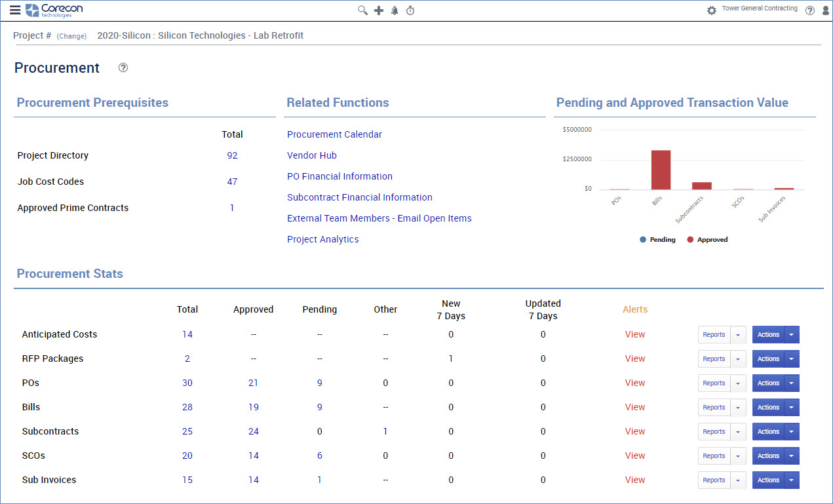833x504 pixels.
Task: Click Job Cost Codes total 47
Action: pos(232,182)
